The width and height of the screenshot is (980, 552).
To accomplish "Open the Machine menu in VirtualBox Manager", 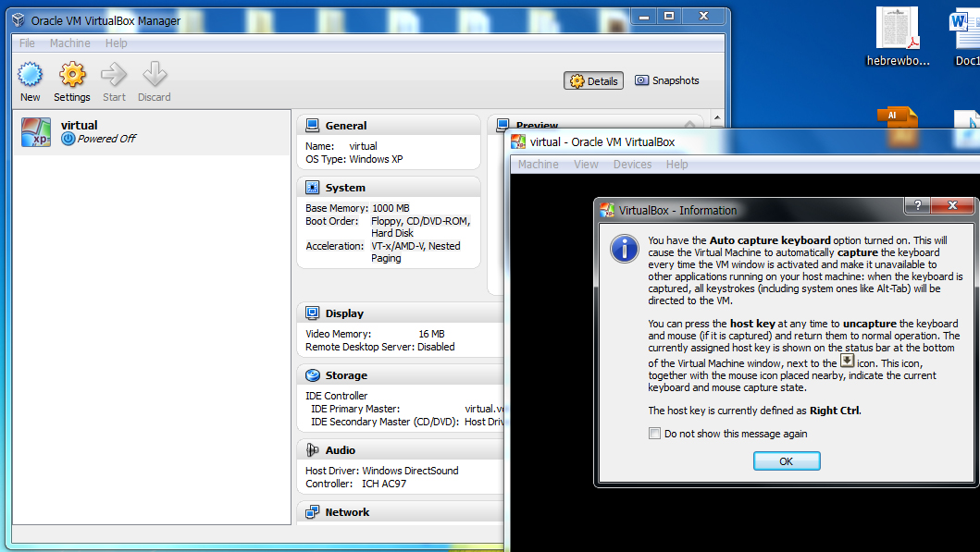I will point(70,43).
